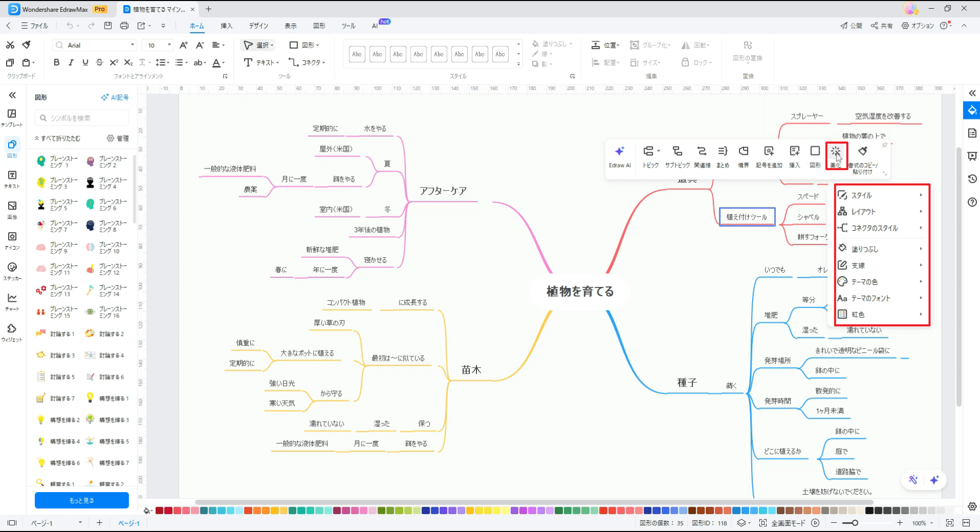Open the Text panel in left sidebar
The image size is (980, 532).
point(12,179)
